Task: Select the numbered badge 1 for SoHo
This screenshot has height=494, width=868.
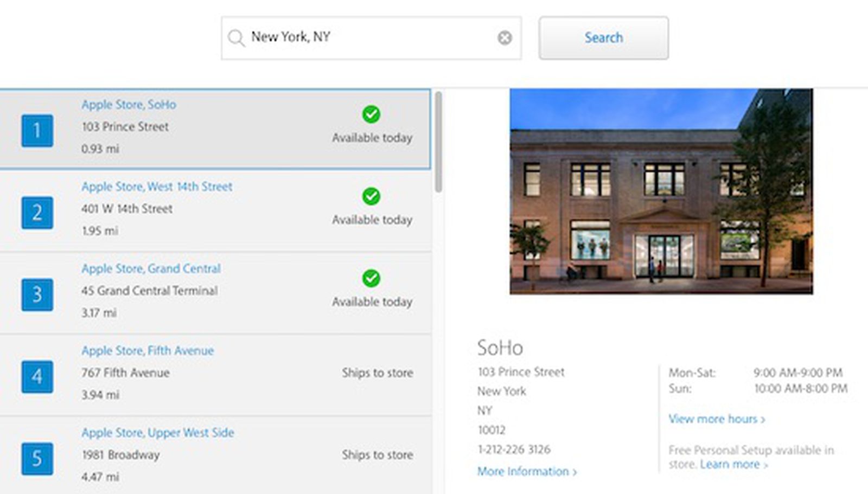Action: (37, 130)
